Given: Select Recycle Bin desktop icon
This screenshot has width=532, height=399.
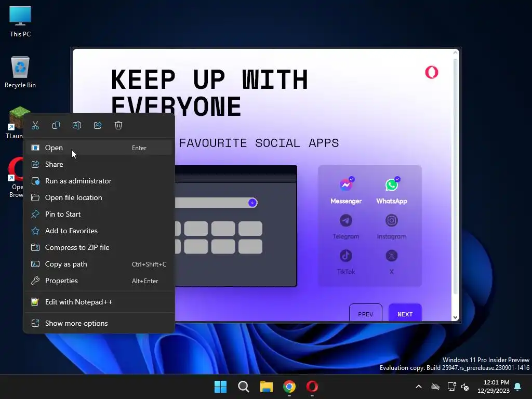Looking at the screenshot, I should 20,72.
